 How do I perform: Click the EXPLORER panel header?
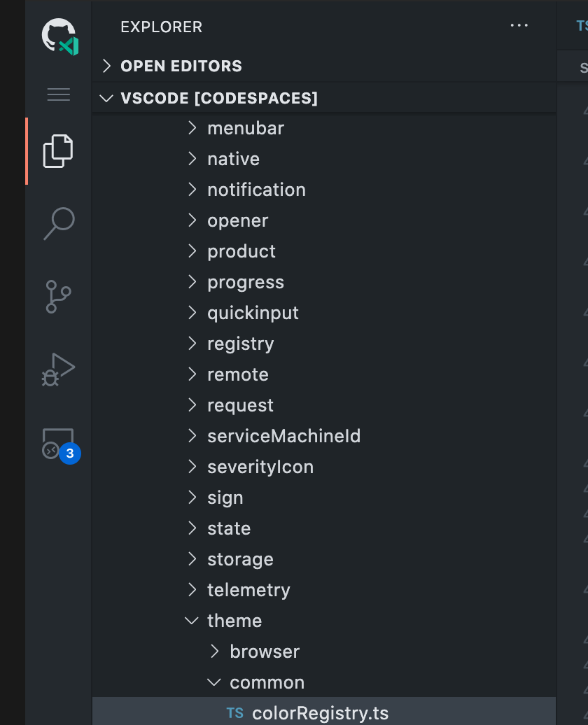point(161,27)
